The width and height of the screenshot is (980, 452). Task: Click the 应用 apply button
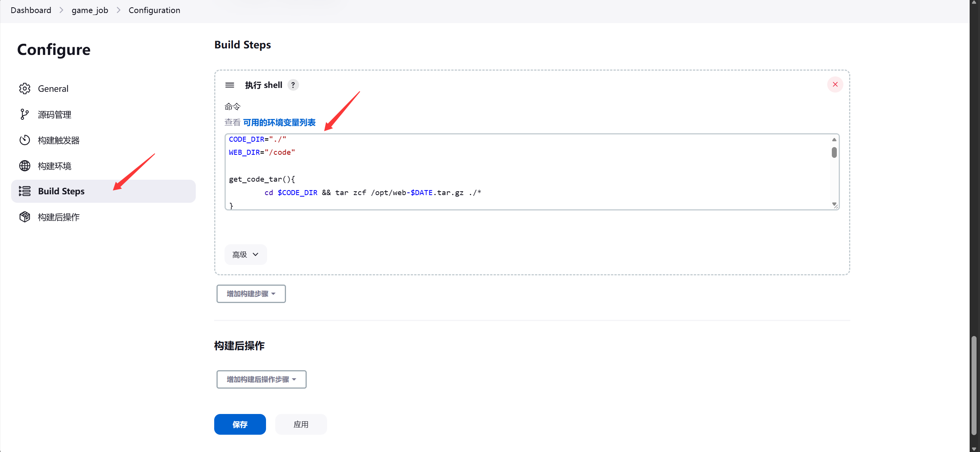301,424
